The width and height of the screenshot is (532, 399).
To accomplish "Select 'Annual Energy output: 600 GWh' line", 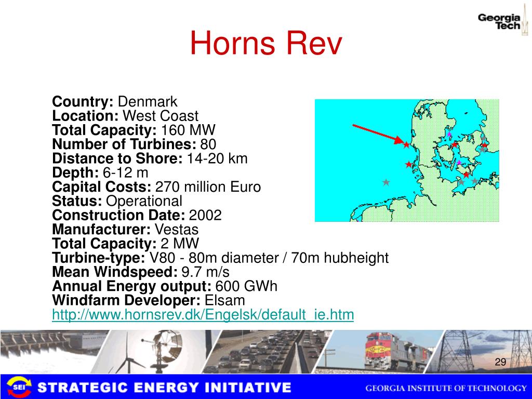I will (165, 286).
